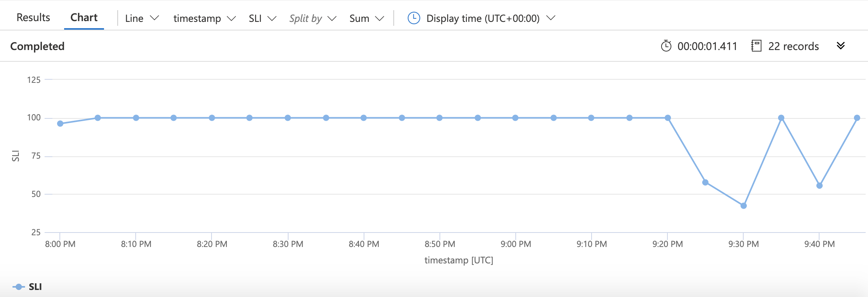The width and height of the screenshot is (868, 297).
Task: Open the Line chart type dropdown
Action: [x=142, y=18]
